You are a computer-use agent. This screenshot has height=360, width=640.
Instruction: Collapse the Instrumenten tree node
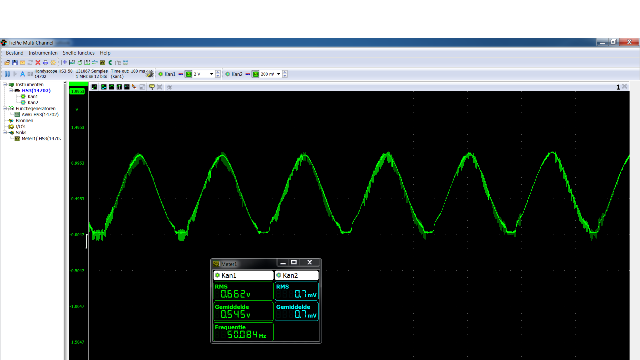click(x=5, y=84)
